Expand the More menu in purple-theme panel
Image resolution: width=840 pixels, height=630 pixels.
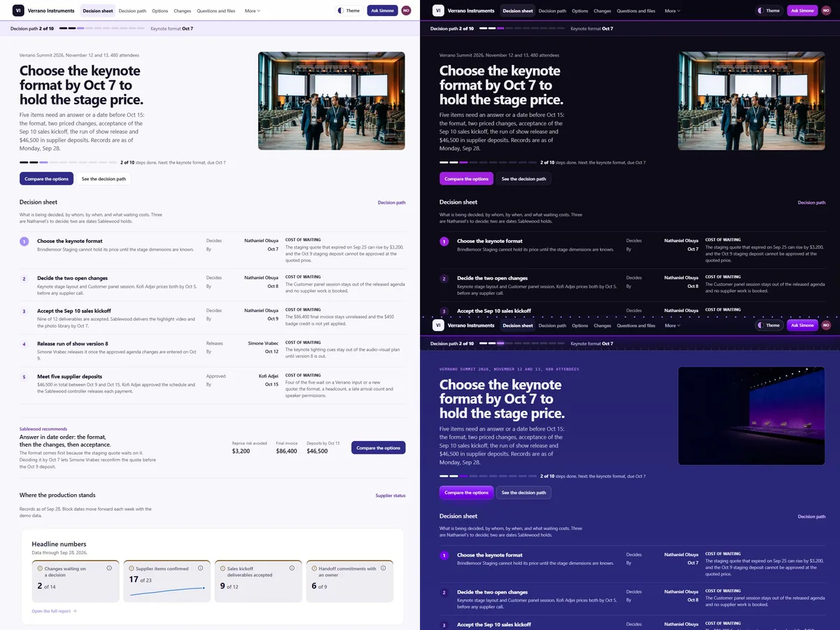click(672, 325)
